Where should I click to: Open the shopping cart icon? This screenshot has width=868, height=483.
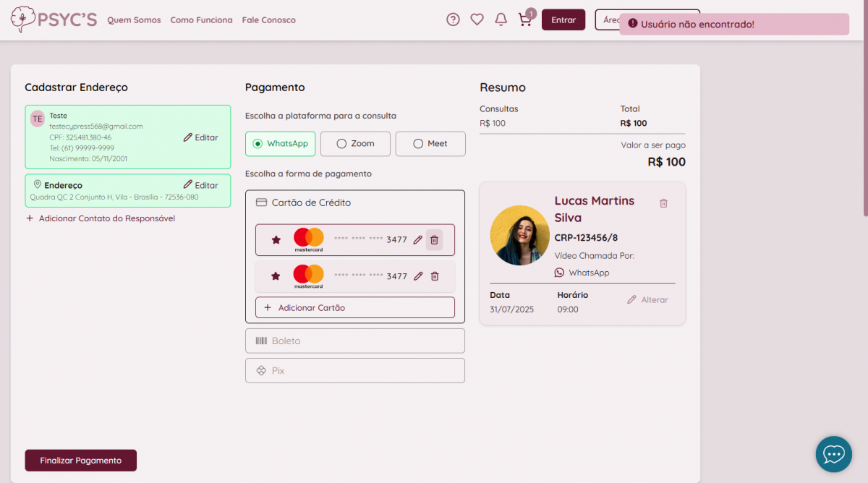525,20
